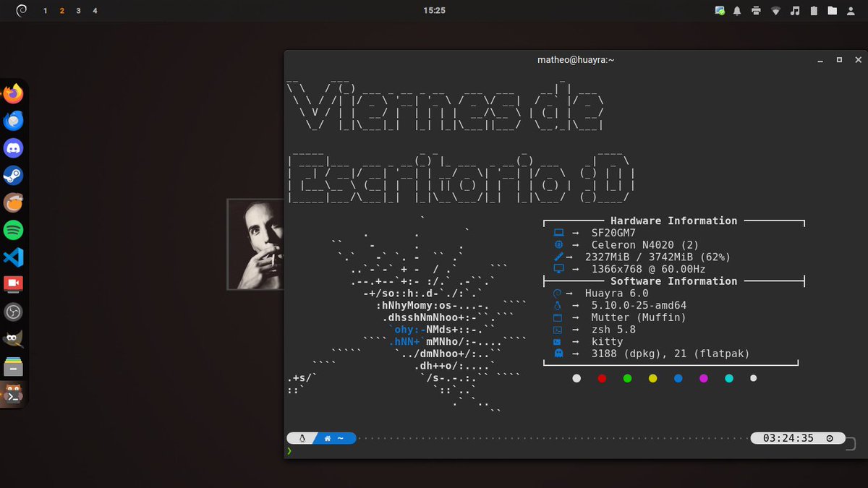Launch OBS Studio from the dock
Viewport: 868px width, 488px height.
click(13, 312)
